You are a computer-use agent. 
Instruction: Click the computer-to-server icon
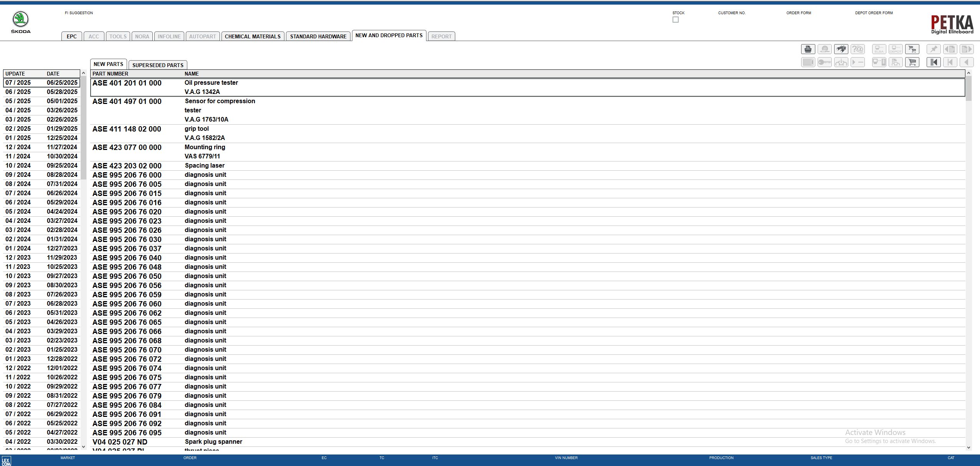pyautogui.click(x=879, y=62)
